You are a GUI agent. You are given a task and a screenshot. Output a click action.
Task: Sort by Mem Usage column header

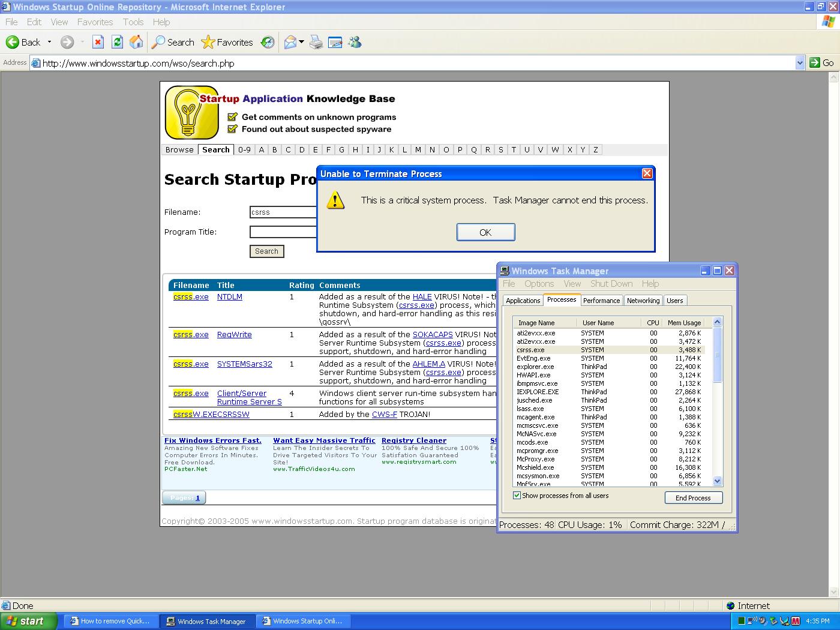click(684, 323)
